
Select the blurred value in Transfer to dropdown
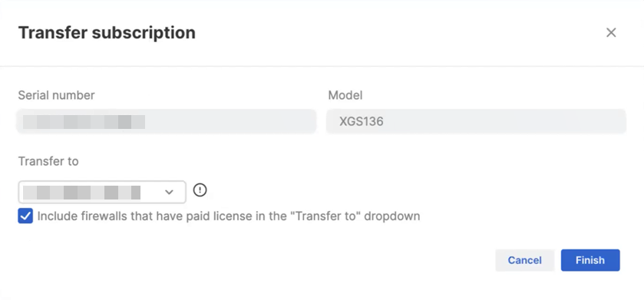(81, 193)
